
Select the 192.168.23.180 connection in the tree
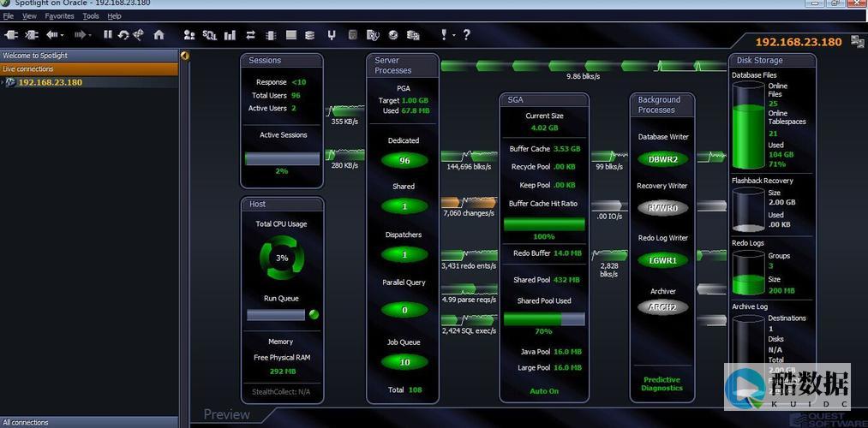[51, 82]
